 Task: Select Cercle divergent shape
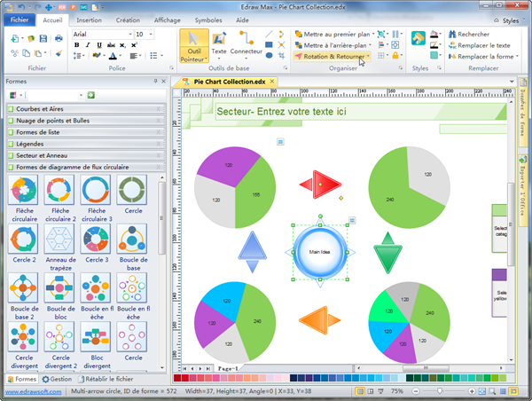(24, 337)
